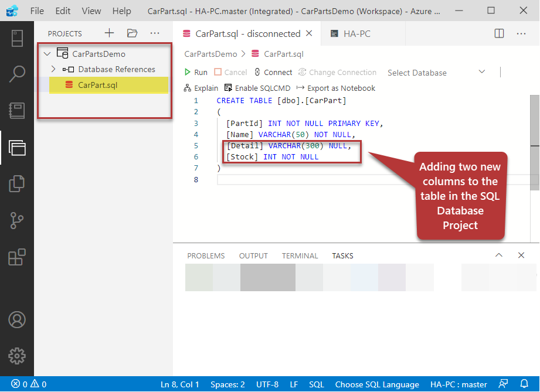Click the open folder icon in Projects
This screenshot has width=540, height=392.
[132, 33]
